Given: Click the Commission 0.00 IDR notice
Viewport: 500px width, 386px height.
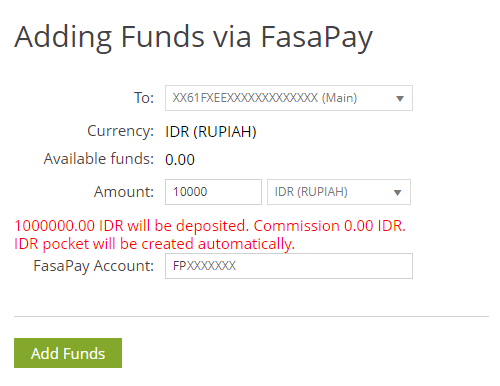Looking at the screenshot, I should point(330,226).
